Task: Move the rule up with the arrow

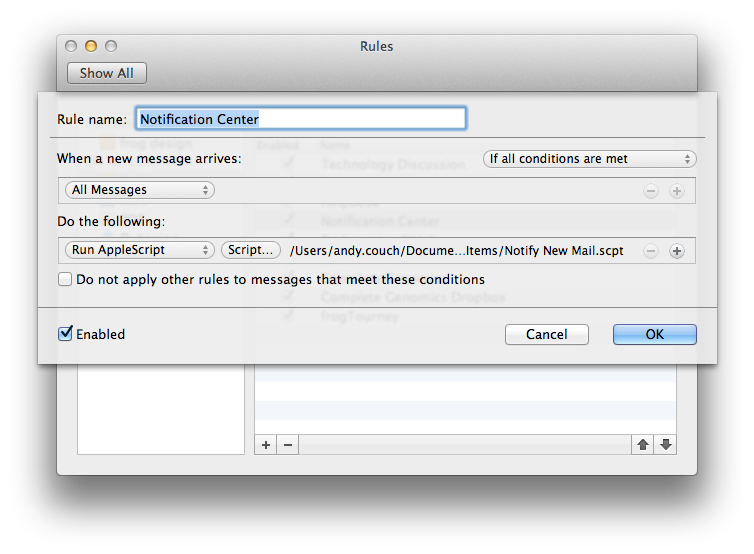Action: click(643, 445)
